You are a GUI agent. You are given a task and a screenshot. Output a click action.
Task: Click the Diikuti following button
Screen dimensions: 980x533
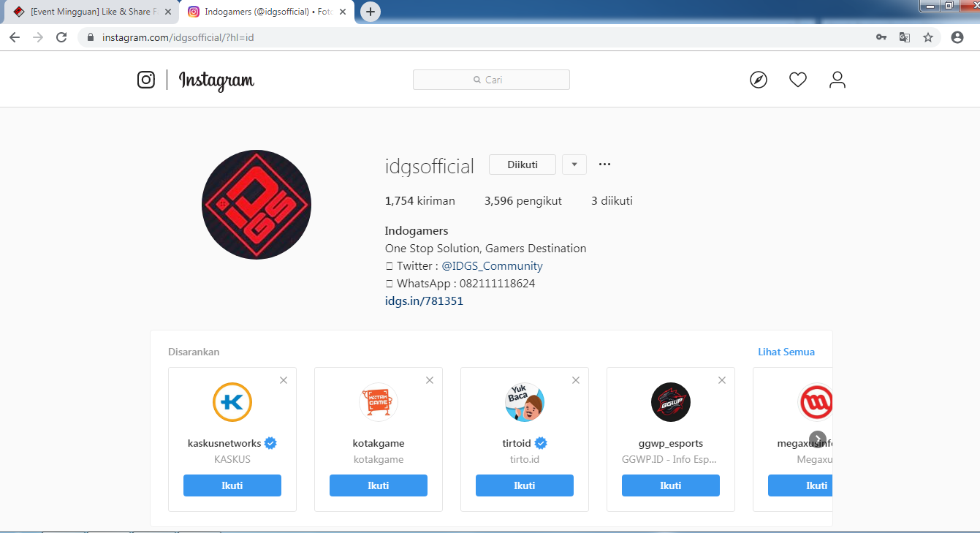coord(523,165)
